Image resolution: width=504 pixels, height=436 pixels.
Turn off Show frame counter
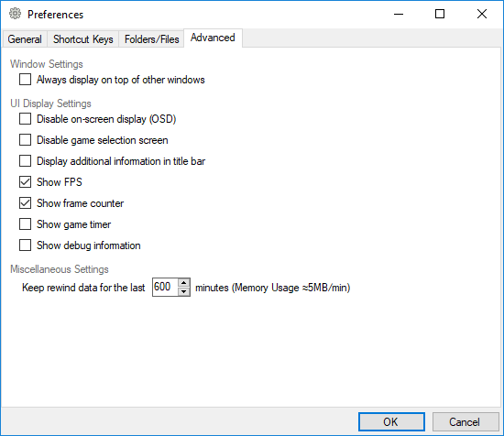pos(25,203)
